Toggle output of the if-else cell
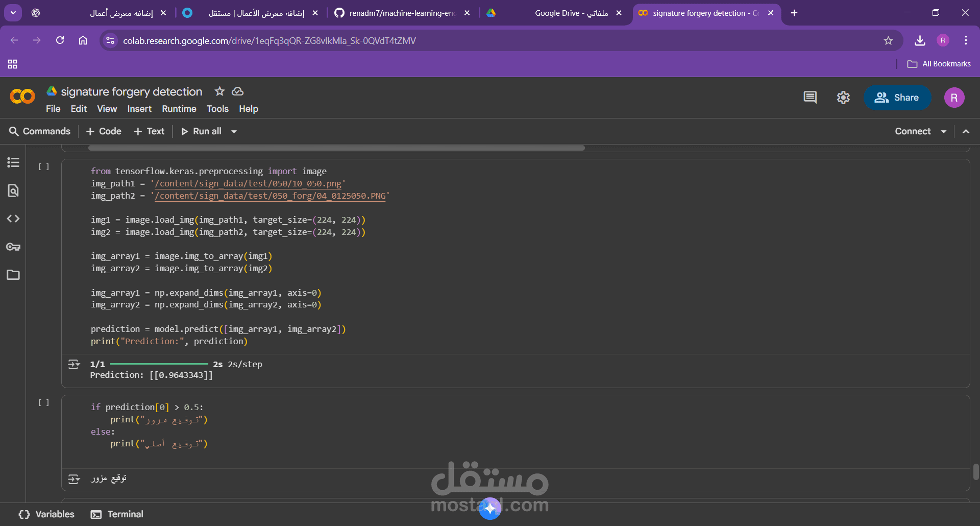Screen dimensions: 980x526 coord(74,479)
